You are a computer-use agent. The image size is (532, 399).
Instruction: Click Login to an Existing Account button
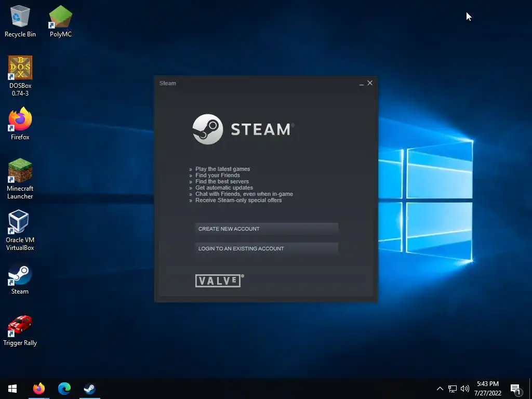pyautogui.click(x=267, y=249)
